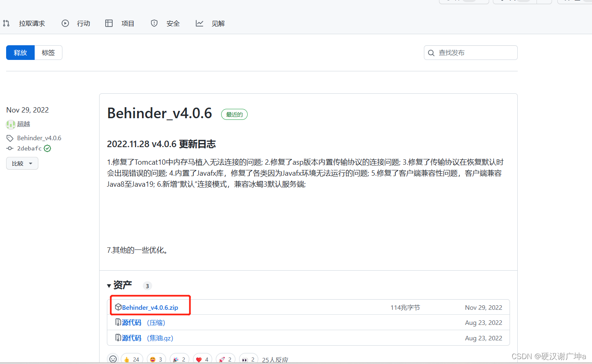The width and height of the screenshot is (592, 364).
Task: Open commit 2debafc
Action: (x=29, y=148)
